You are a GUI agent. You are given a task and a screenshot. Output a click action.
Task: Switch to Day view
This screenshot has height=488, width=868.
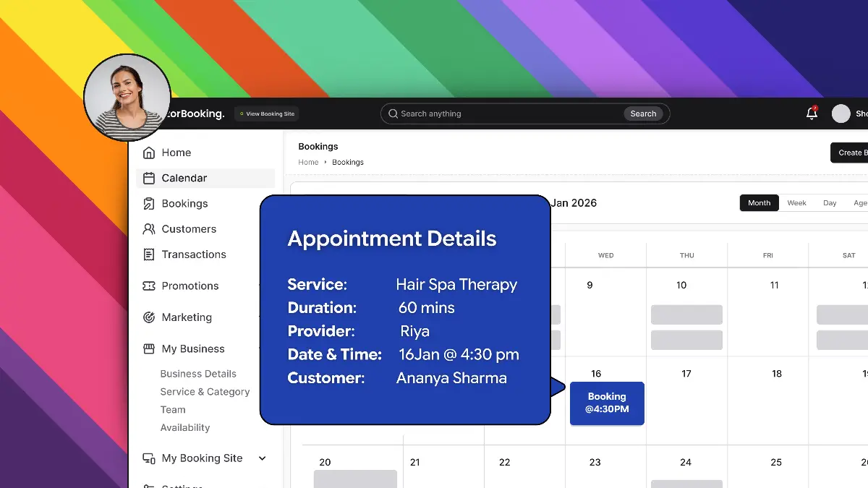[830, 202]
